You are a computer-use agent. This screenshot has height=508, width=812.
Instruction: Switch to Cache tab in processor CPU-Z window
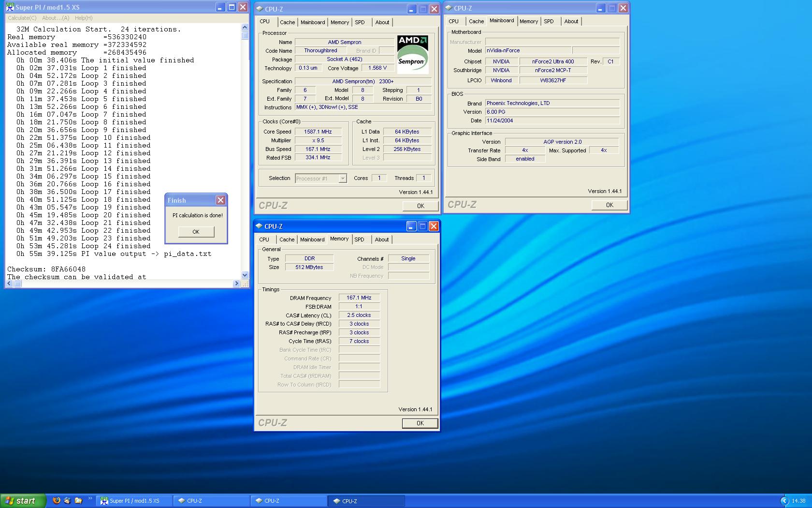[x=287, y=22]
